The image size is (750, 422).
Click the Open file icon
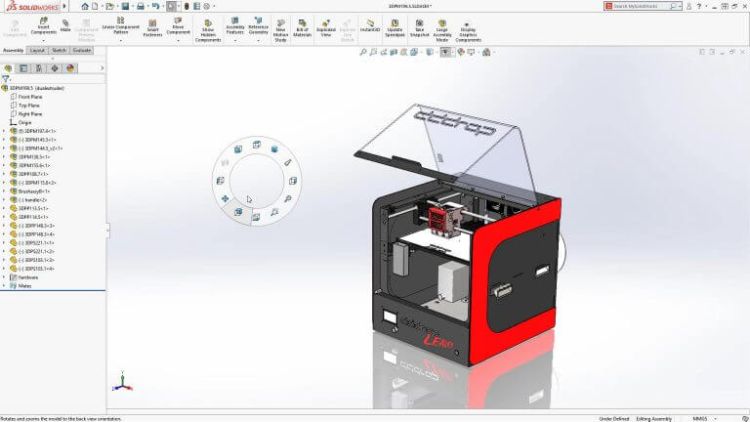(110, 6)
